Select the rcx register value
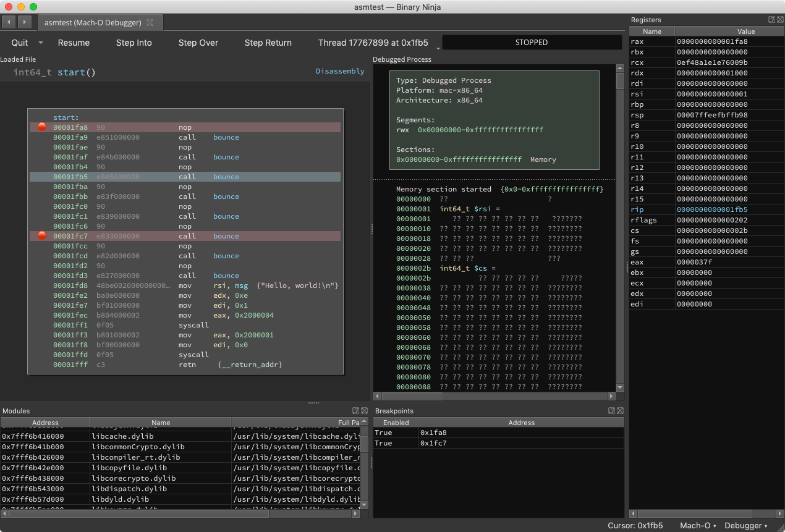 click(x=712, y=62)
